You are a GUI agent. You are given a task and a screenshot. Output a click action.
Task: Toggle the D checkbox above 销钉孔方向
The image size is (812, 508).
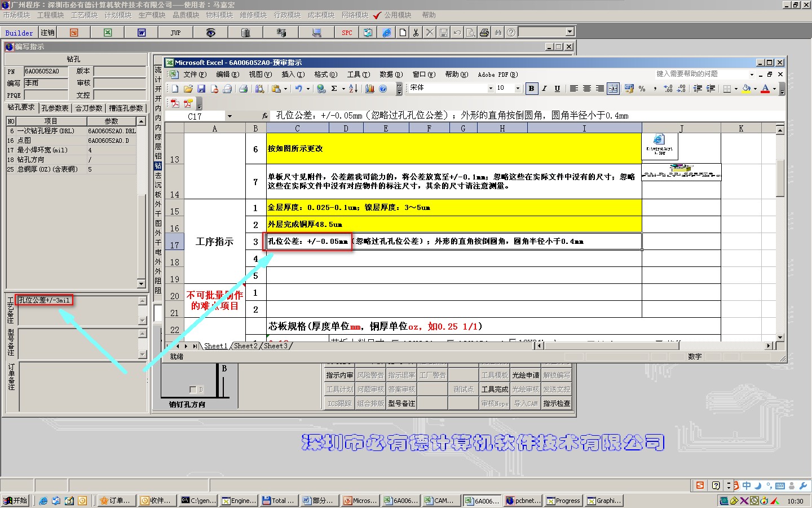pyautogui.click(x=193, y=389)
